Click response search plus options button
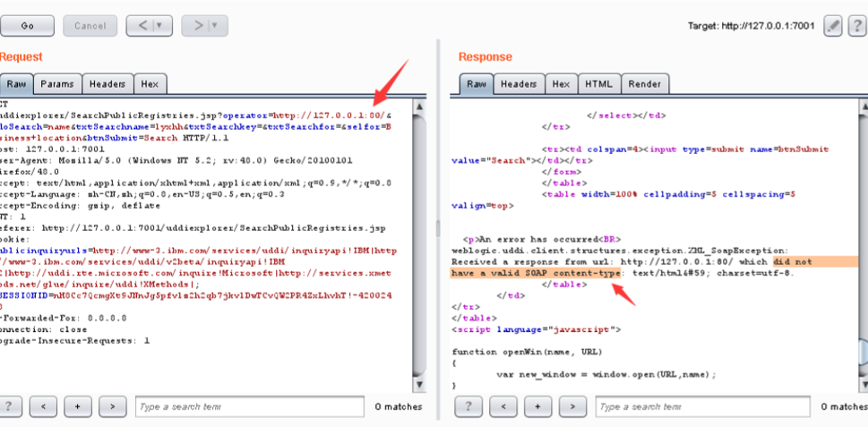The width and height of the screenshot is (868, 427). [538, 406]
